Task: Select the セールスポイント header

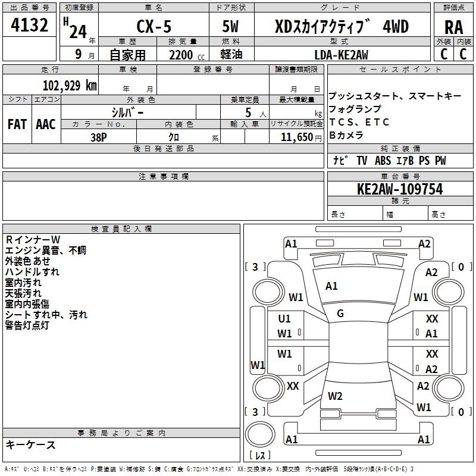Action: tap(400, 70)
